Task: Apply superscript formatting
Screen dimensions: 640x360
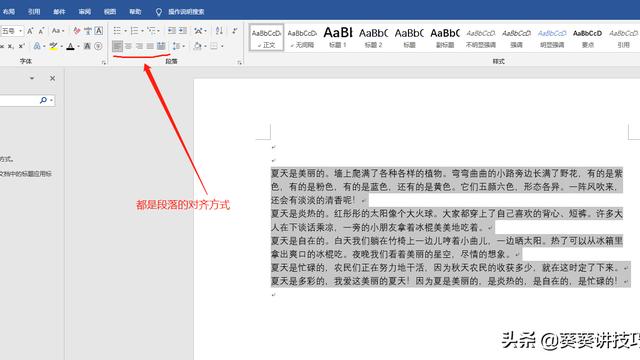Action: 22,46
